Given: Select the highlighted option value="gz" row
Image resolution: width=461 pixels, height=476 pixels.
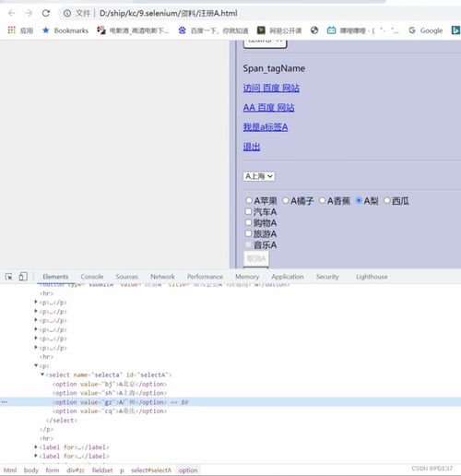Looking at the screenshot, I should 230,402.
